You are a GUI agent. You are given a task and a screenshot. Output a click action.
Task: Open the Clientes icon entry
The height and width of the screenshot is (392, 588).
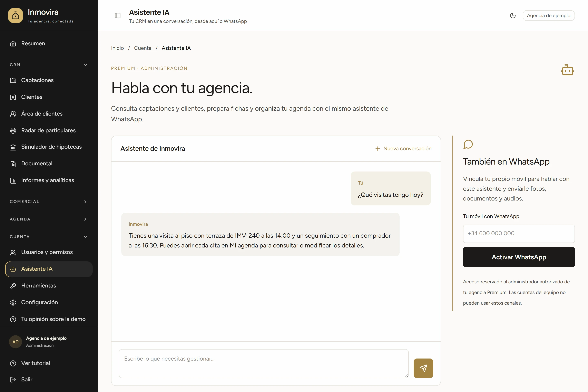coord(13,97)
